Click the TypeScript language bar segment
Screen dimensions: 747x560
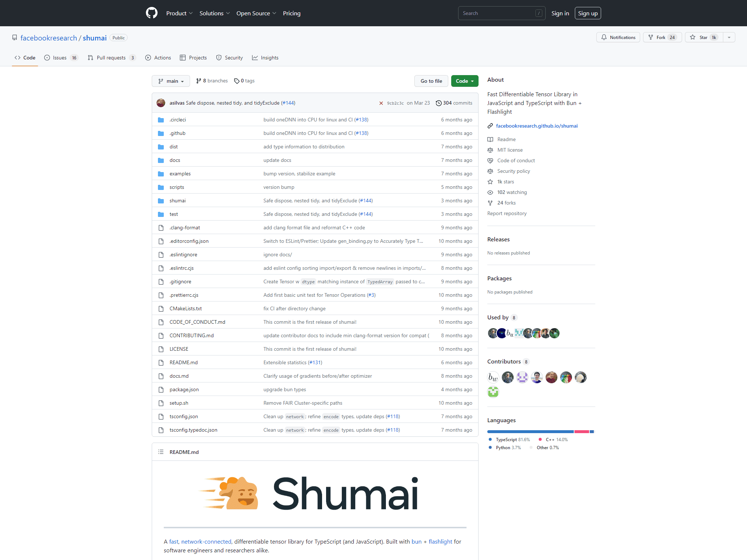pyautogui.click(x=530, y=432)
